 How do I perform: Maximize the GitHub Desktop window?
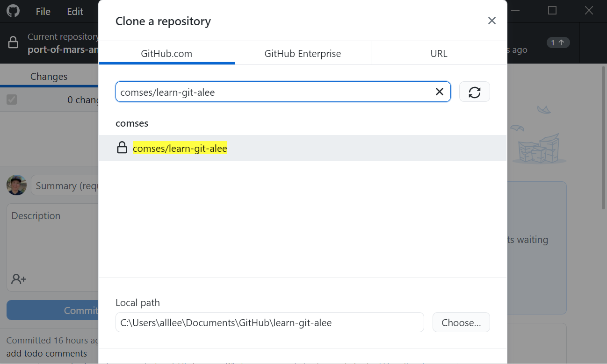coord(552,10)
